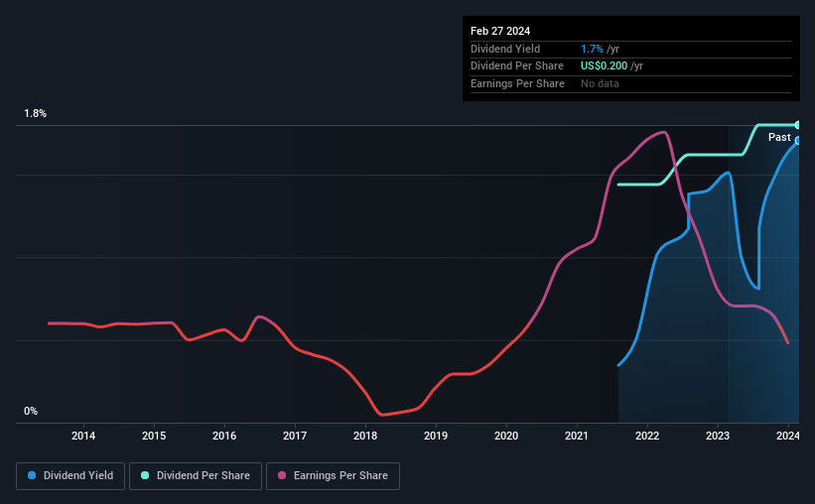Click the teal endpoint marker of Dividend Per Share line
The image size is (815, 504).
pyautogui.click(x=798, y=125)
